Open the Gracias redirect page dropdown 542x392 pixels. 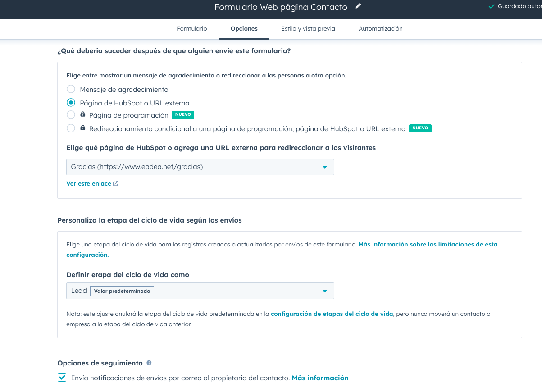pyautogui.click(x=200, y=167)
